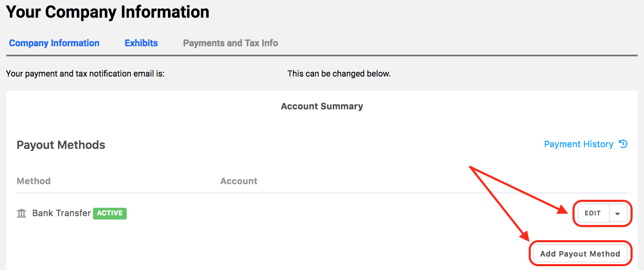Switch to the Company Information tab

point(54,43)
